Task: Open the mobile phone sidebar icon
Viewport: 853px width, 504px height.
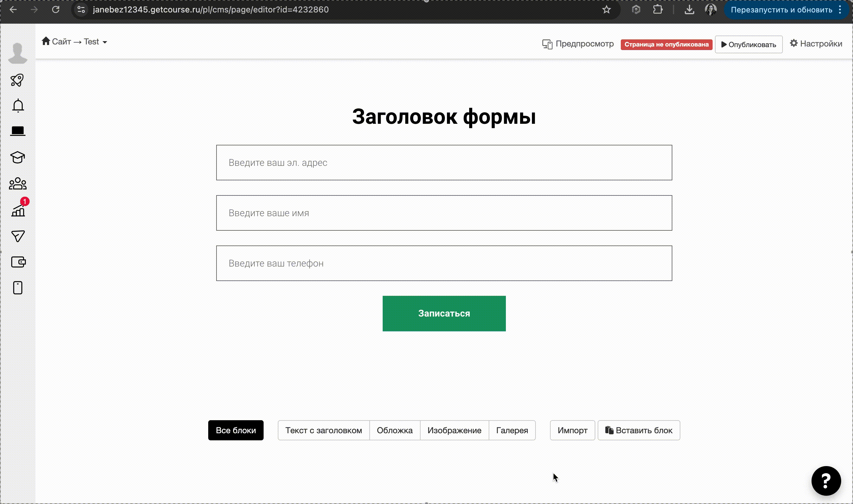Action: (x=18, y=288)
